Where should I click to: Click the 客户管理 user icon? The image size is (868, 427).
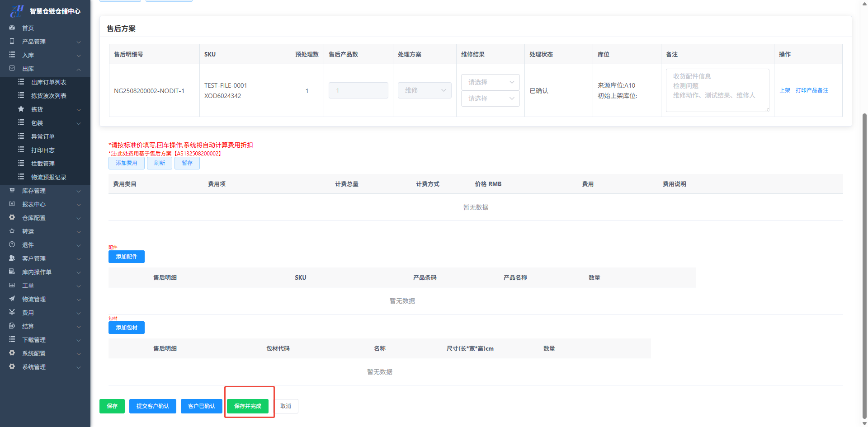coord(12,258)
